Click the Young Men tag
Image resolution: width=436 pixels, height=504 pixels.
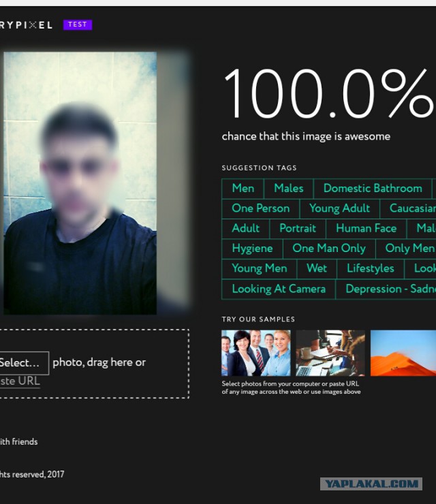[x=259, y=269]
